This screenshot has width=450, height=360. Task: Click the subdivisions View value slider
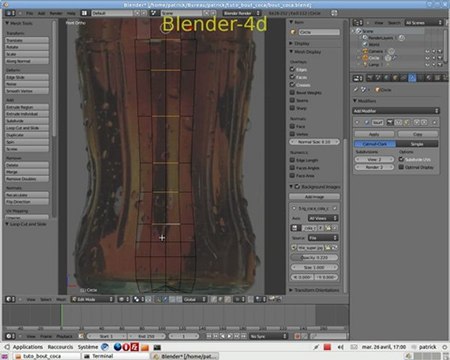(374, 159)
